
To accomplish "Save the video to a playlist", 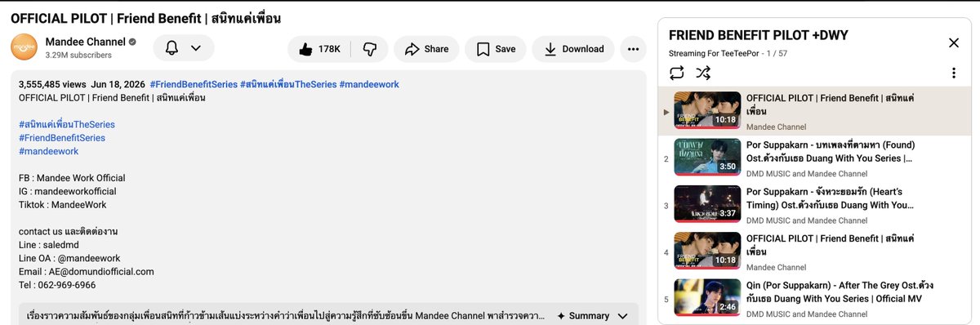I will click(496, 49).
